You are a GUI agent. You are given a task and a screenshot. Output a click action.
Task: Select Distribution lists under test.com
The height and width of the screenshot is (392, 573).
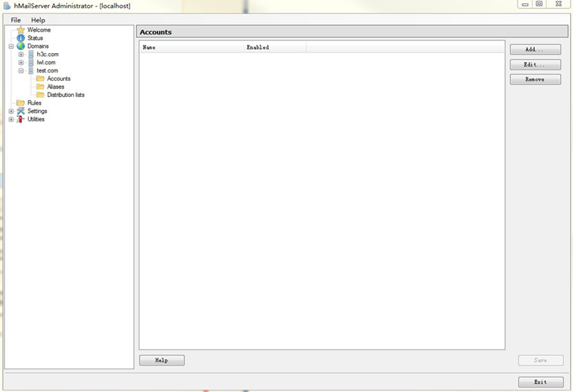[66, 94]
